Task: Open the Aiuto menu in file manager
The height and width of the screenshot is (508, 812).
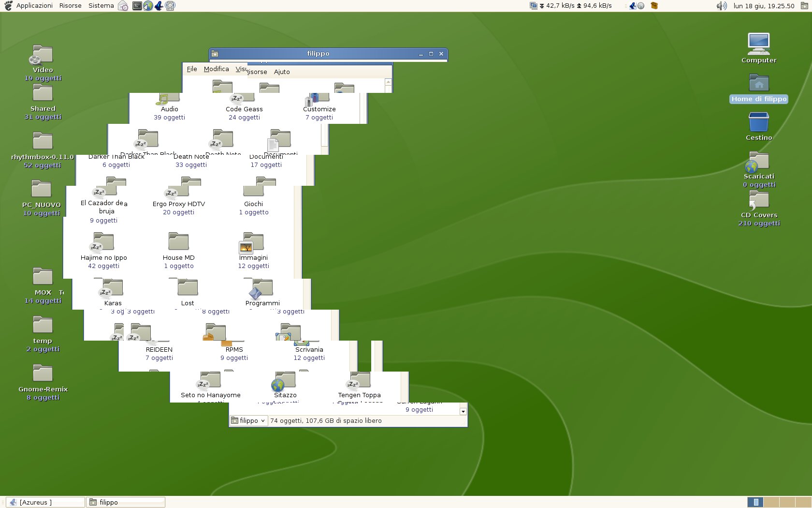Action: click(x=282, y=72)
